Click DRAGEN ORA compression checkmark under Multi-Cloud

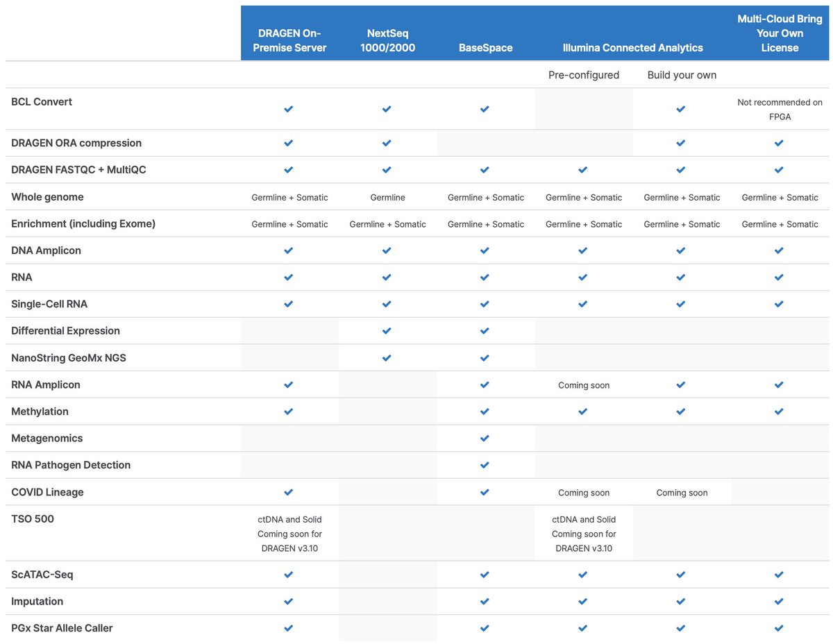[779, 143]
